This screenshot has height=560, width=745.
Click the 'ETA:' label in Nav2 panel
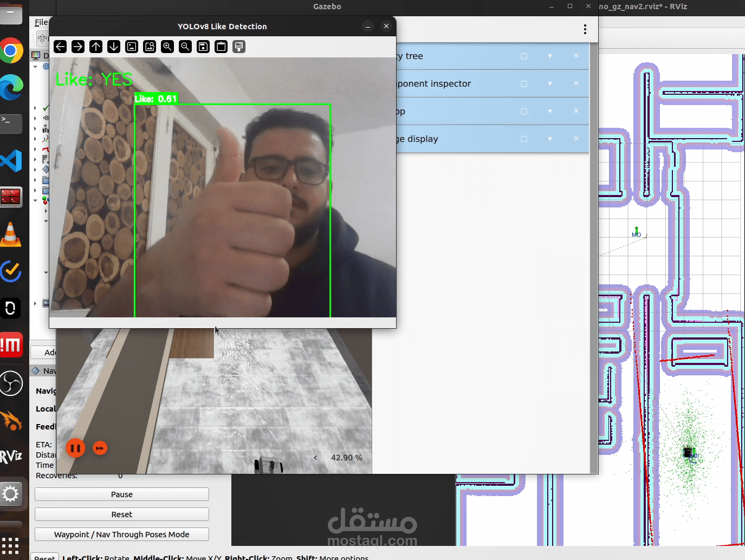[44, 445]
